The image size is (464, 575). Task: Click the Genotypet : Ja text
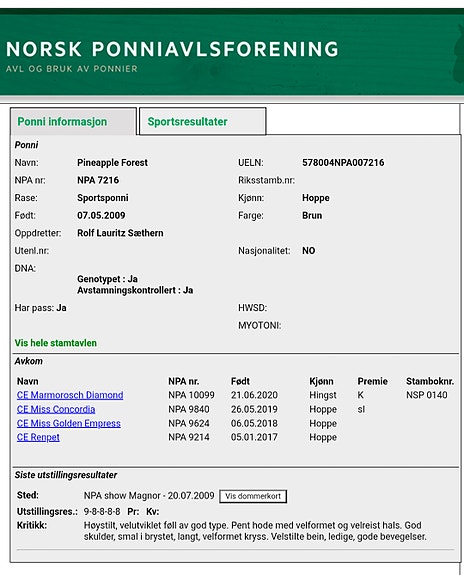point(107,279)
